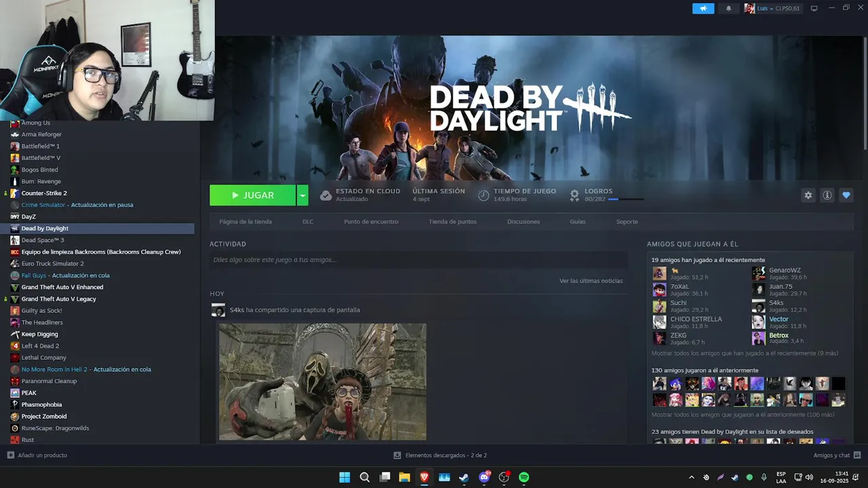Click the cloud status icon
The width and height of the screenshot is (868, 488).
[x=325, y=195]
